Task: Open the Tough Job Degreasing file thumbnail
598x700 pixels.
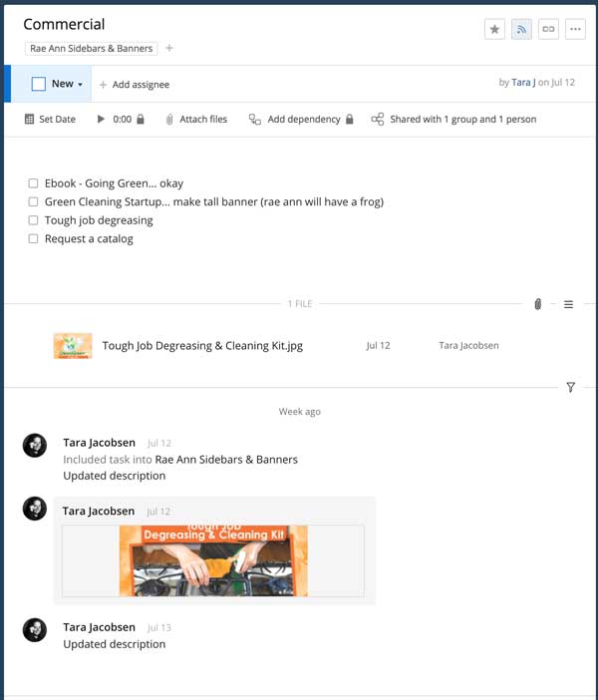Action: pyautogui.click(x=73, y=346)
